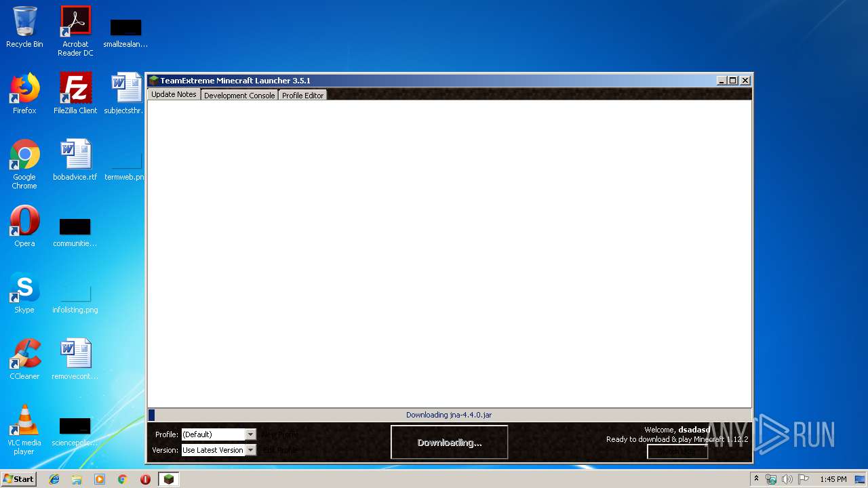This screenshot has width=868, height=488.
Task: Switch to the Development Console tab
Action: pos(239,96)
